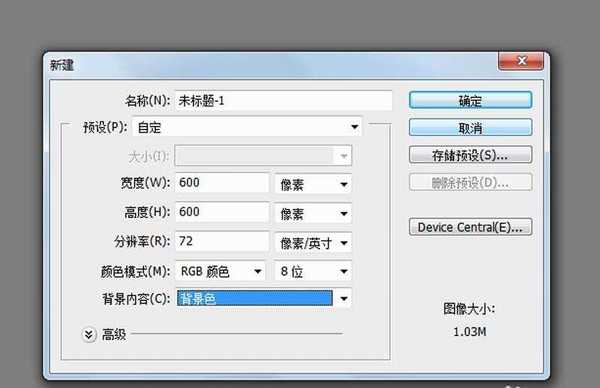The image size is (600, 388).
Task: Open Device Central(E)... button
Action: tap(470, 227)
